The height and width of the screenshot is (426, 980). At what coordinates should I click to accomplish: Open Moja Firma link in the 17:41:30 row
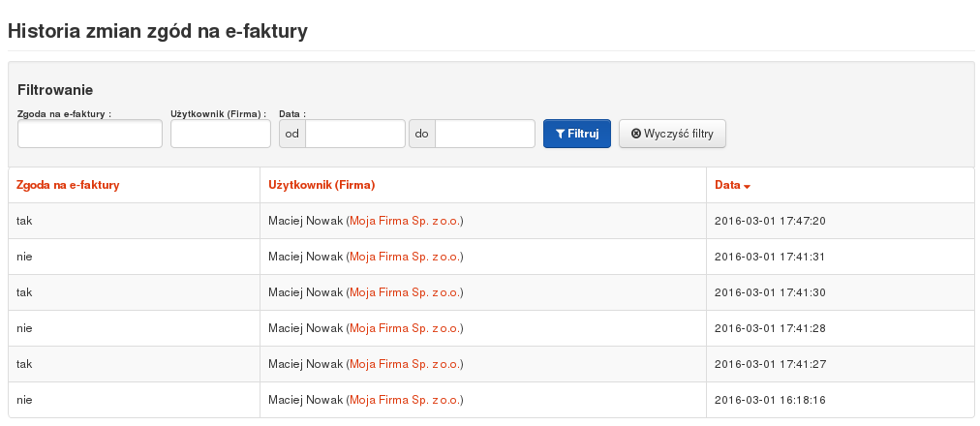coord(405,292)
